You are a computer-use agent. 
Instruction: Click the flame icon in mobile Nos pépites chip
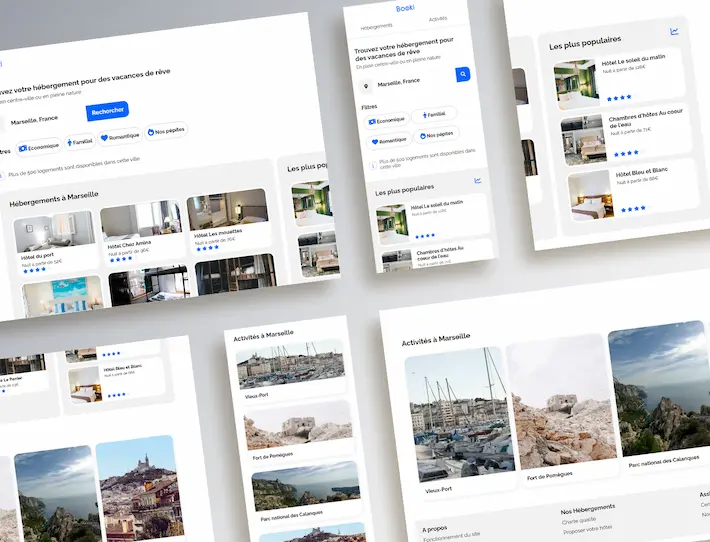point(423,136)
